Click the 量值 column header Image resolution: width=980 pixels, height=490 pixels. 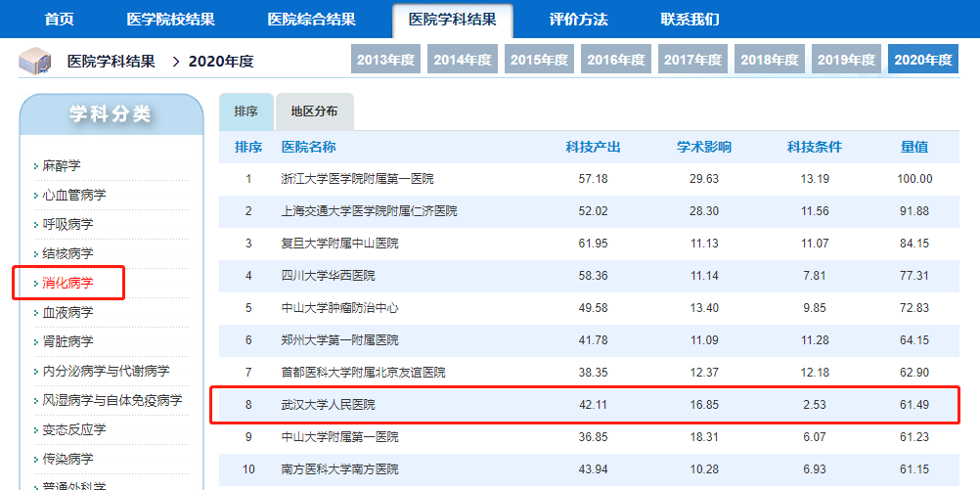(x=914, y=147)
